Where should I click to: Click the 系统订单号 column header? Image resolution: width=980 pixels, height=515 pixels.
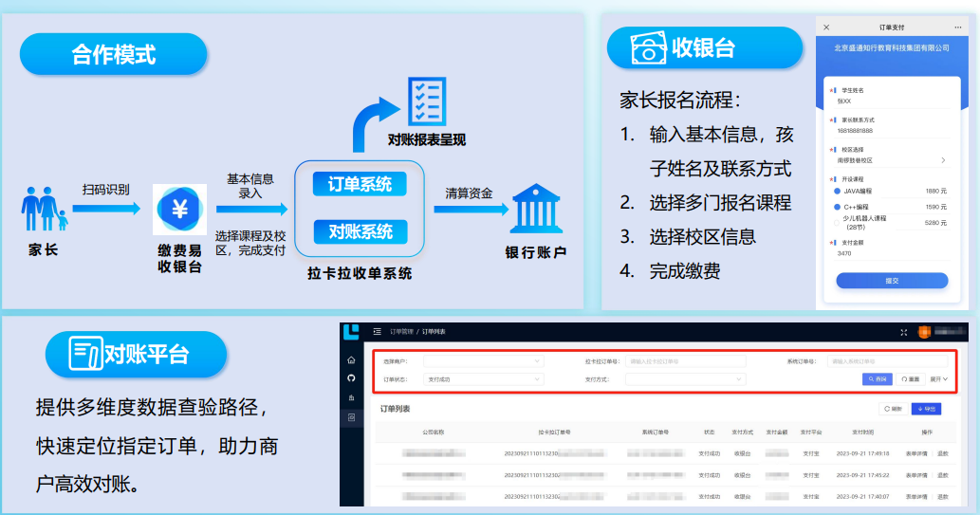655,432
